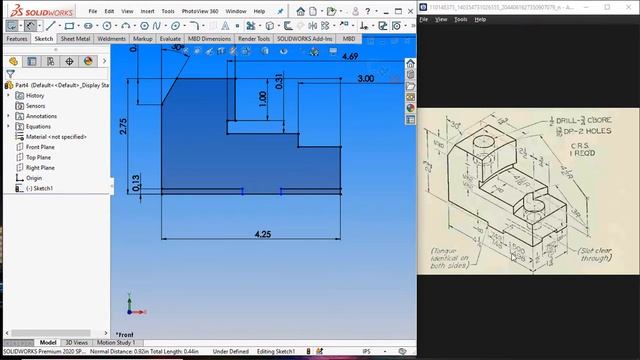The width and height of the screenshot is (640, 360).
Task: Open the DimXpertManager tab
Action: (69, 61)
